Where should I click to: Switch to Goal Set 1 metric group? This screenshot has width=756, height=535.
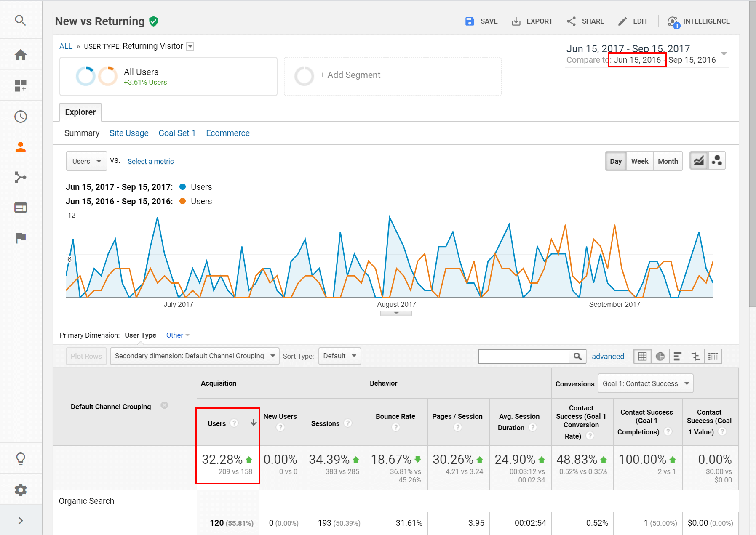click(x=177, y=133)
